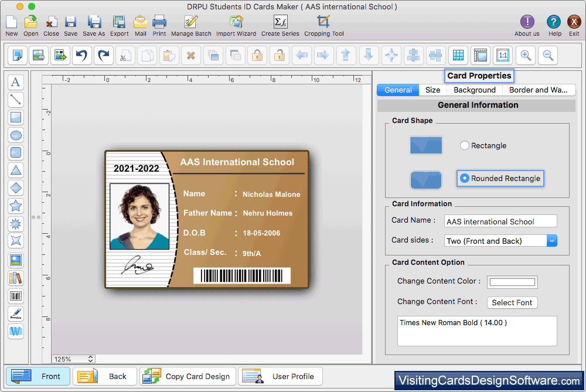Select the Rectangle card shape

(483, 145)
